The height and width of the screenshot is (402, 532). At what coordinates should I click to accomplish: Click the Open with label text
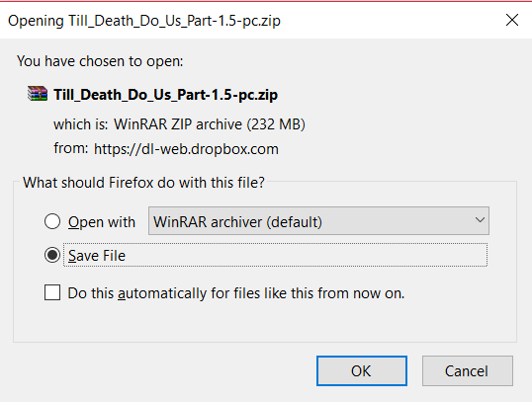point(102,222)
